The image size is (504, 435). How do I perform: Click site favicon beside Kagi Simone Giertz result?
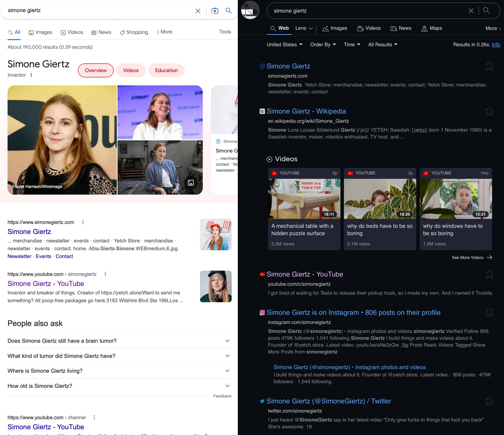(262, 66)
